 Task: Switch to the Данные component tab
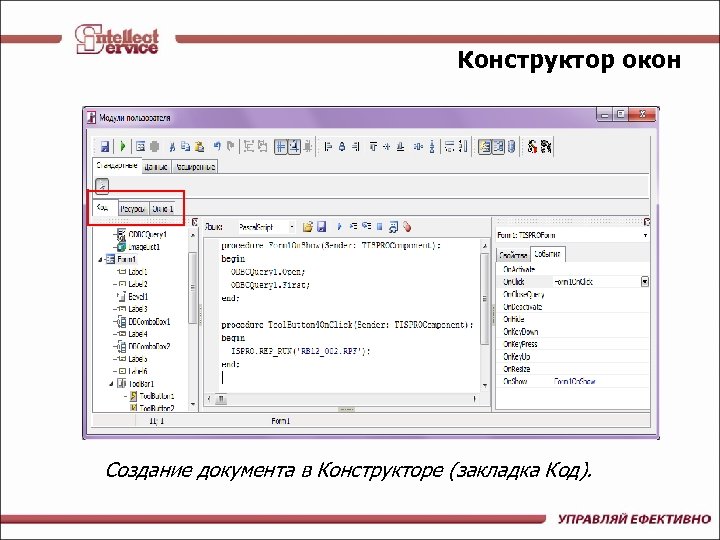pos(156,167)
